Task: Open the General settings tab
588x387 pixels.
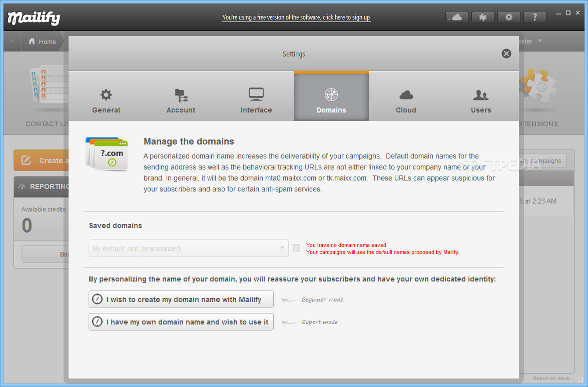Action: coord(106,96)
